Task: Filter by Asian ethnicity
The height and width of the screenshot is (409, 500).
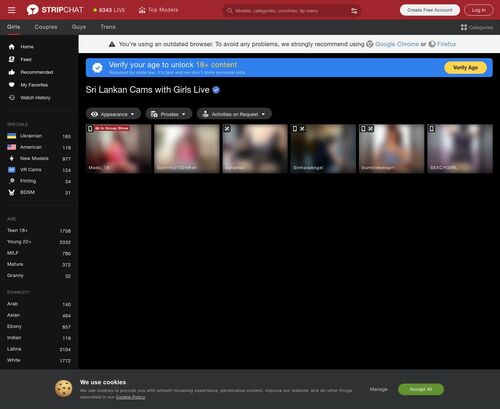Action: tap(39, 315)
